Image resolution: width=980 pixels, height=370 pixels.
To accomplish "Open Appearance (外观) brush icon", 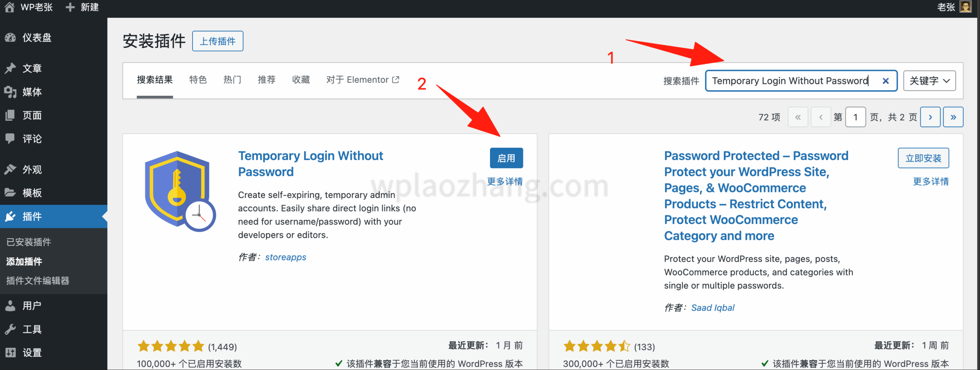I will [x=10, y=169].
